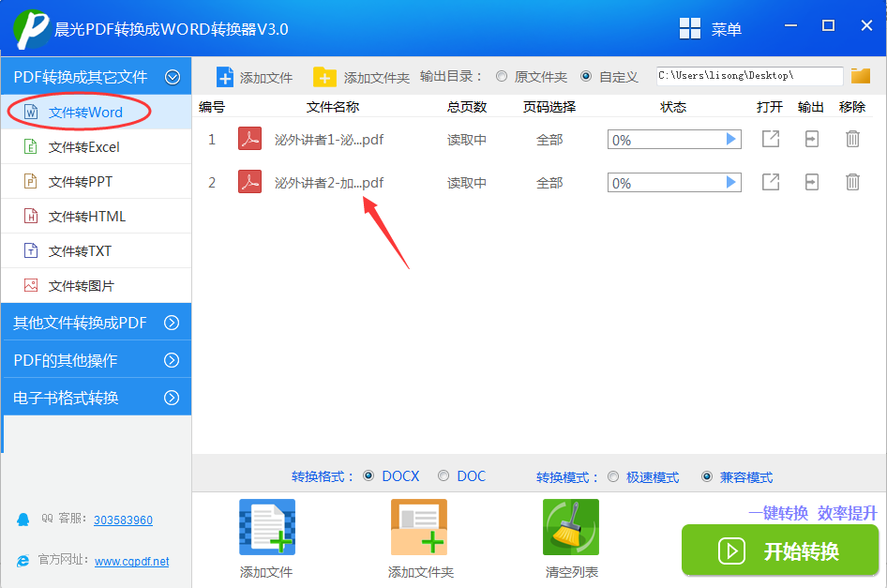Start converting file 2 with play arrow

730,182
